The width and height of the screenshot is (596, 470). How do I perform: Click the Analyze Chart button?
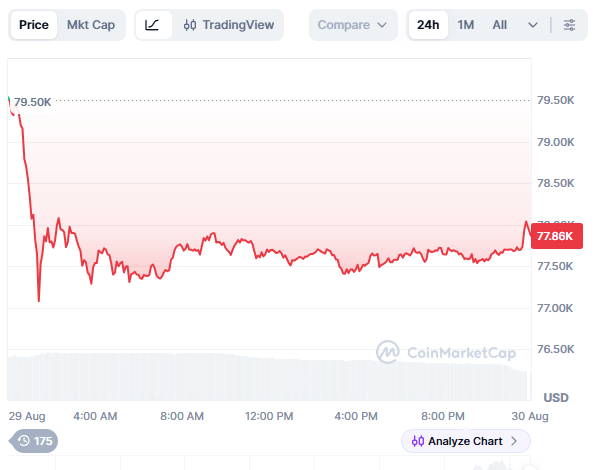(466, 441)
